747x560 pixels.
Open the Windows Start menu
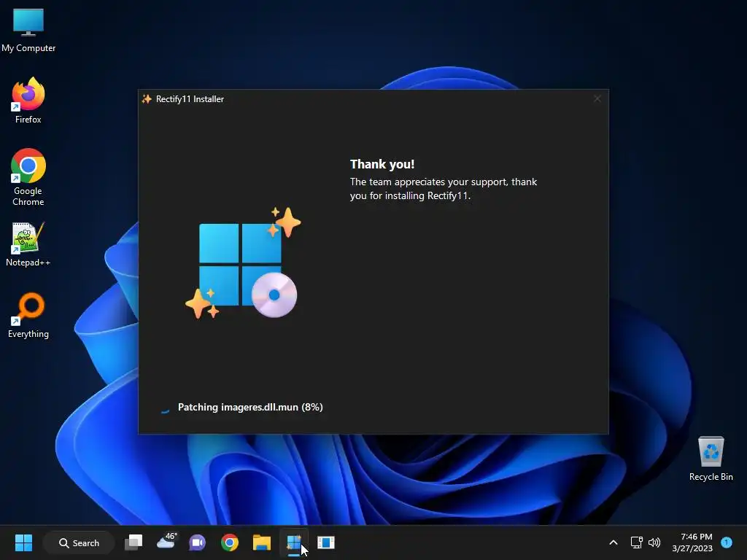23,542
